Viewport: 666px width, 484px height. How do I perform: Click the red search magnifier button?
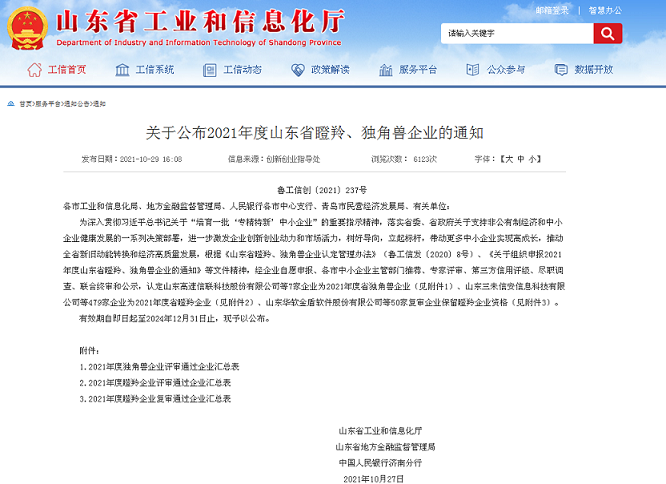[x=608, y=33]
